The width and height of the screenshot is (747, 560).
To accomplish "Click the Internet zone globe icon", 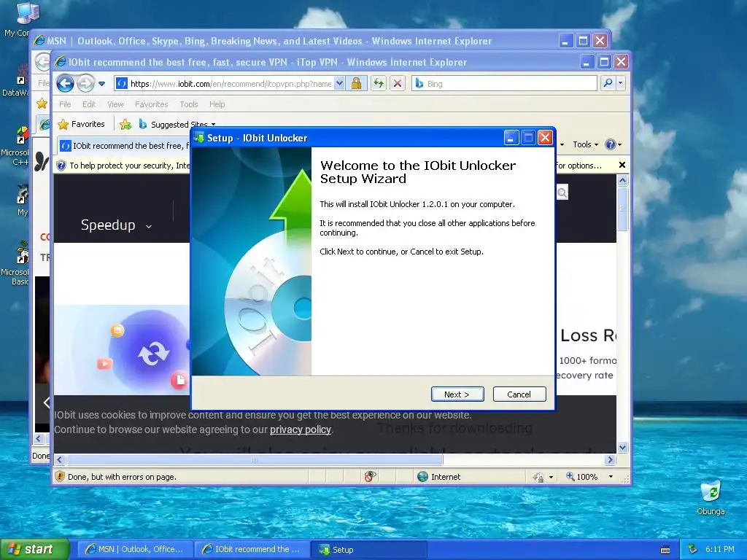I will coord(422,476).
